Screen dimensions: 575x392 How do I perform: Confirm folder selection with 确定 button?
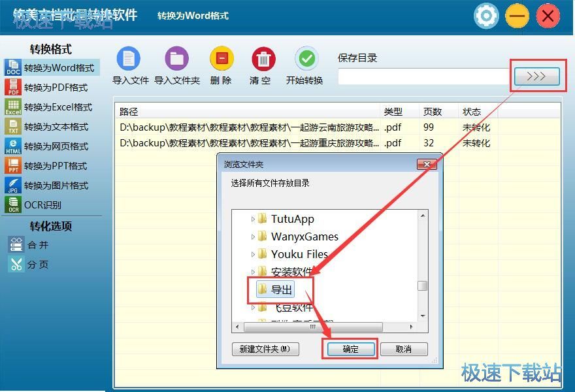point(350,349)
